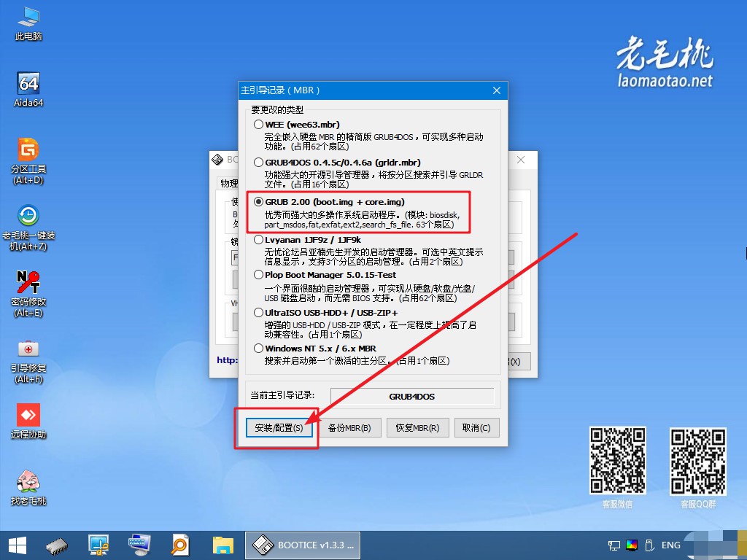Click the BOOTICE v1.3.3 taskbar button
The height and width of the screenshot is (560, 747).
point(303,545)
